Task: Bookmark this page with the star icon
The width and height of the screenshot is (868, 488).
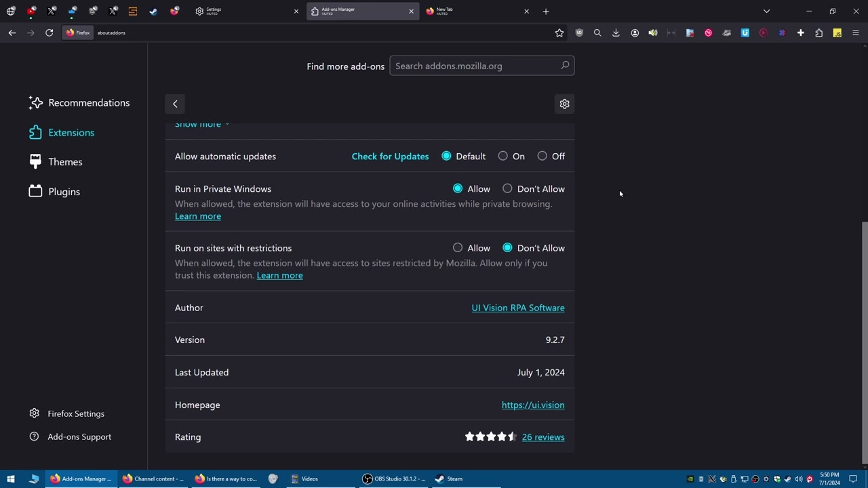Action: pyautogui.click(x=559, y=33)
